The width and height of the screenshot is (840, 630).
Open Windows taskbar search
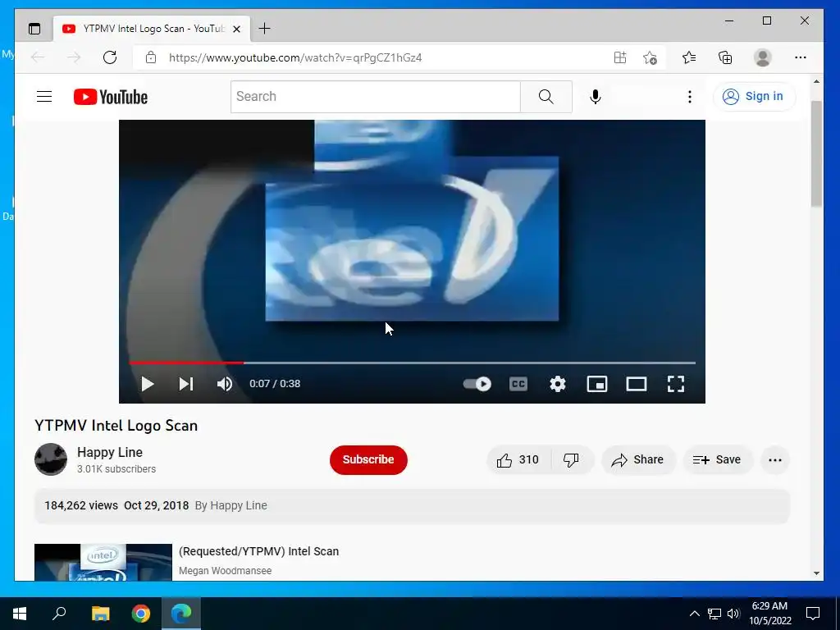(x=59, y=614)
